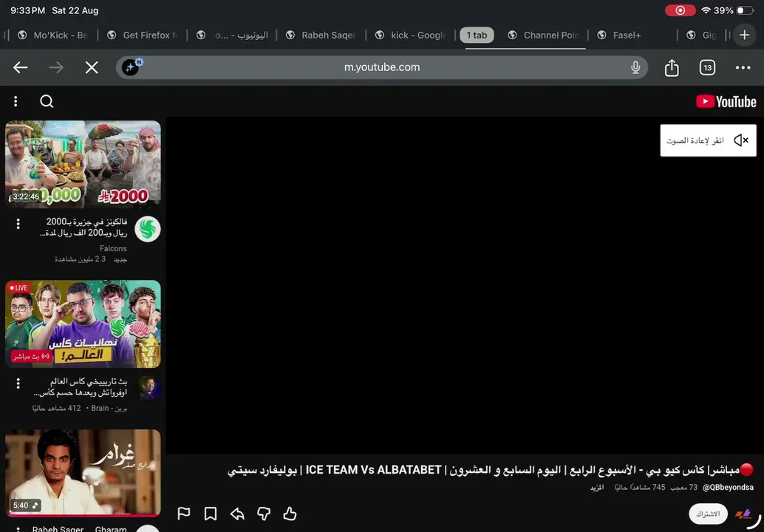
Task: Open Falcons island video thumbnail
Action: [x=83, y=165]
